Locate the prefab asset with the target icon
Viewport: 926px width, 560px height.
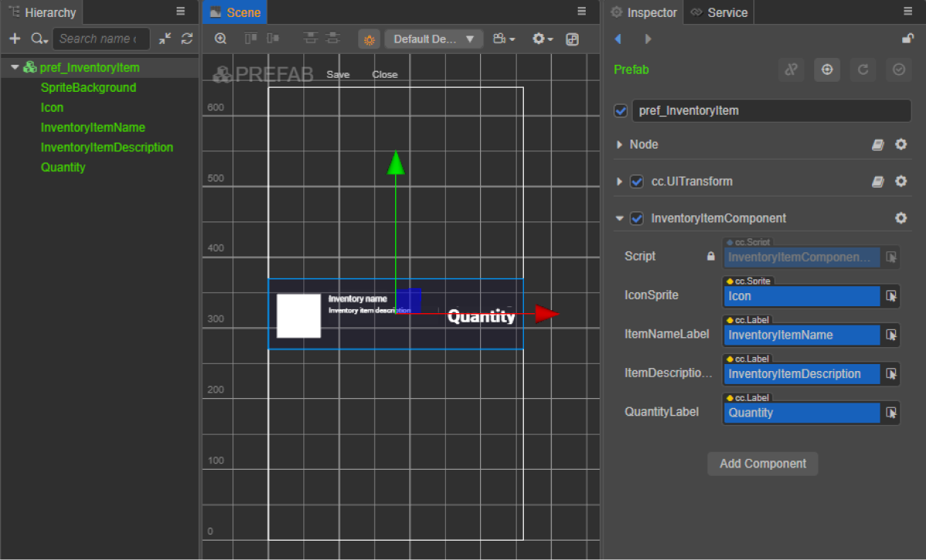[827, 69]
